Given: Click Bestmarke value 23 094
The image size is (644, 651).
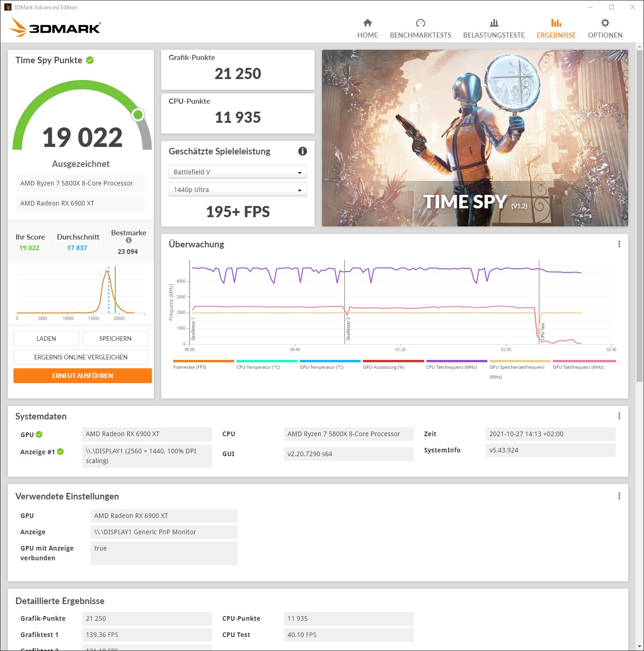Looking at the screenshot, I should (128, 252).
